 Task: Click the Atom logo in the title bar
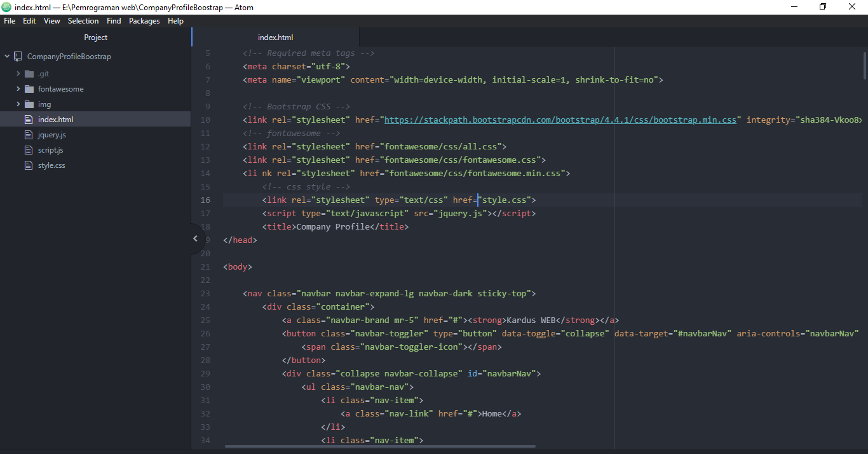6,6
